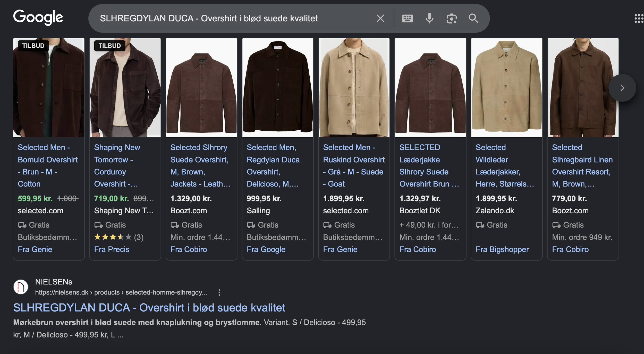Click the 1.329,97 kr. price

(x=420, y=198)
